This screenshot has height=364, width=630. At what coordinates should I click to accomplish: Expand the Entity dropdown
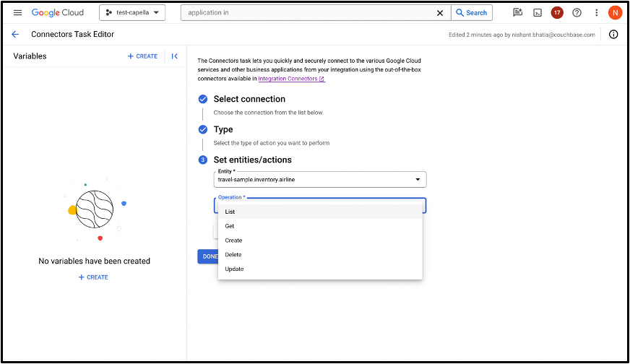pos(320,179)
